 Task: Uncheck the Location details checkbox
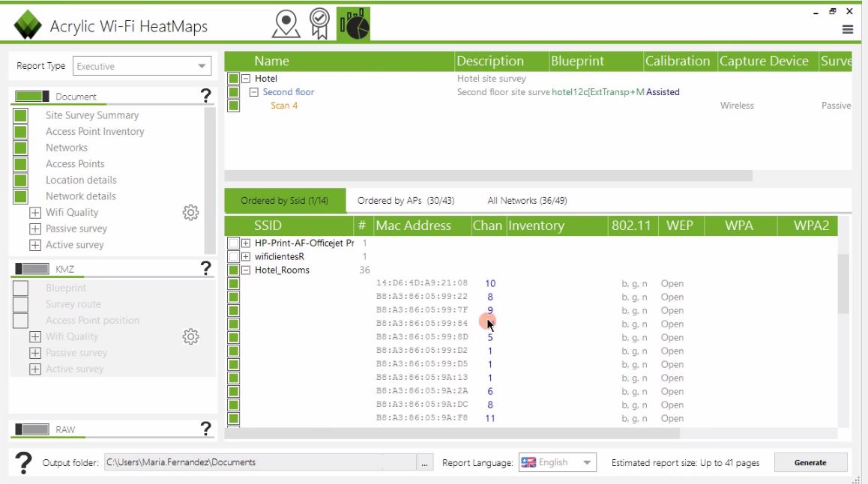coord(20,181)
